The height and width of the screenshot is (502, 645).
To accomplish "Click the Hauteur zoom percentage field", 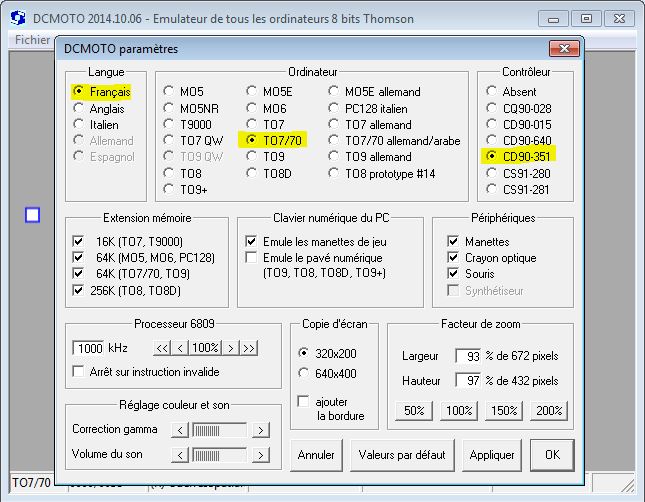I will [468, 380].
